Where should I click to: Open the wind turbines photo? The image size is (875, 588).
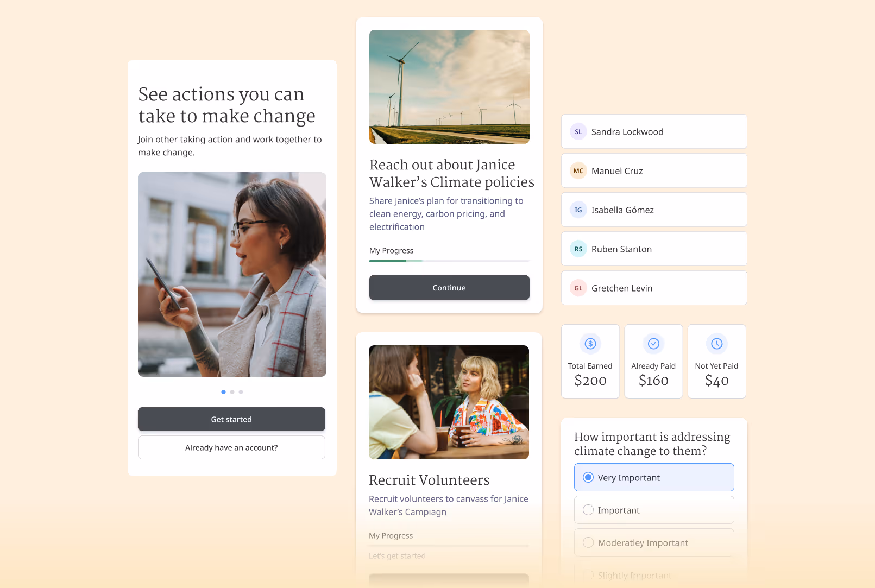tap(449, 87)
